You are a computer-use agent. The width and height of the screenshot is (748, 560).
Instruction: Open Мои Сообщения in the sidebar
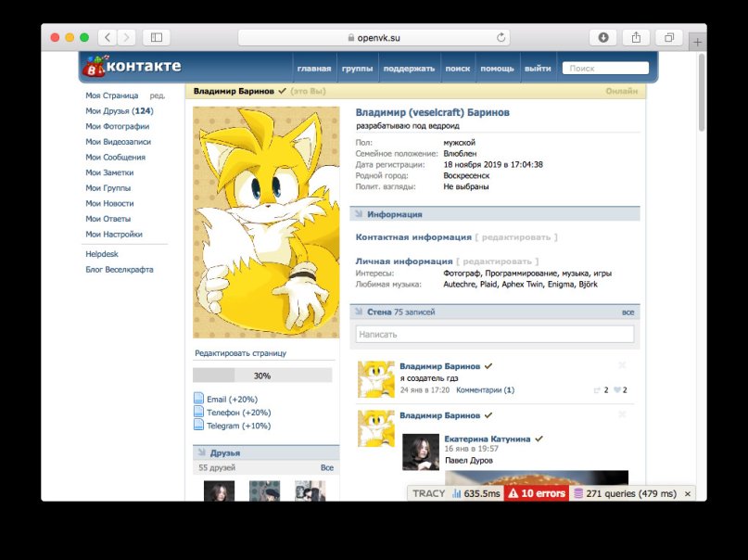(115, 157)
